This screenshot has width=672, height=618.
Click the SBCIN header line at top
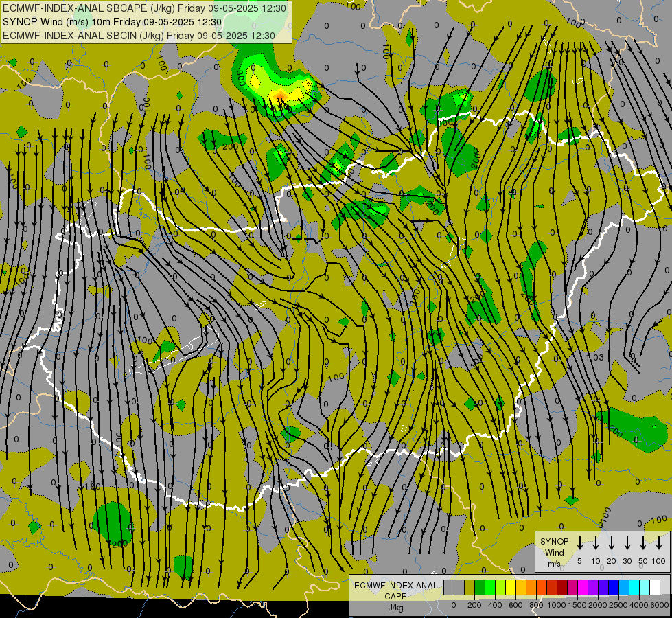139,36
